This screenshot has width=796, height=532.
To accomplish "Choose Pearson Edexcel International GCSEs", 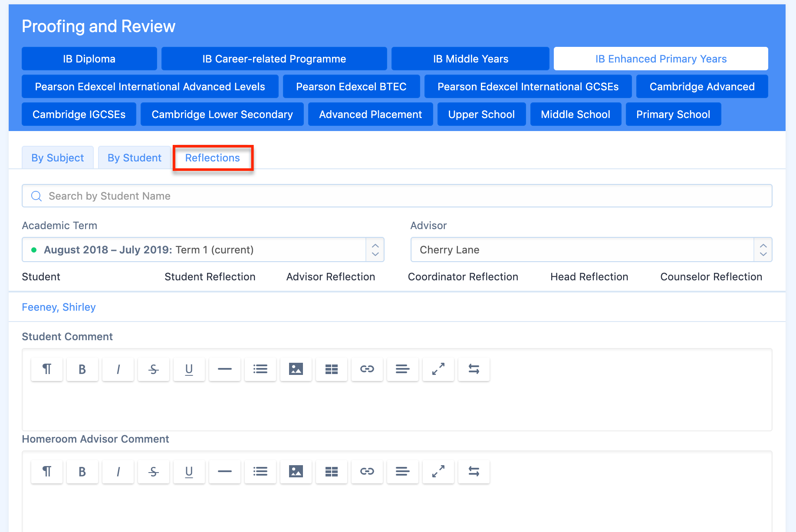I will pos(528,86).
